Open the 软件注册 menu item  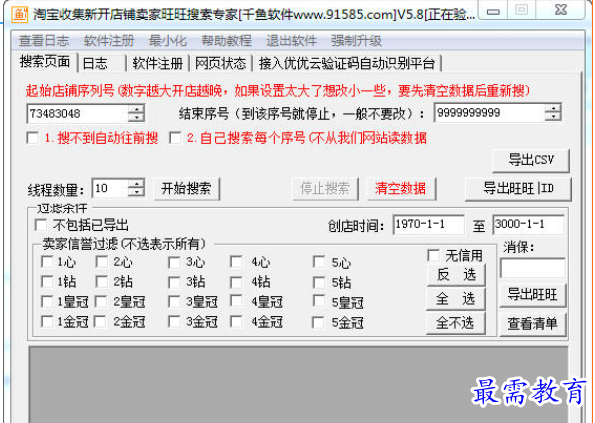pos(109,41)
